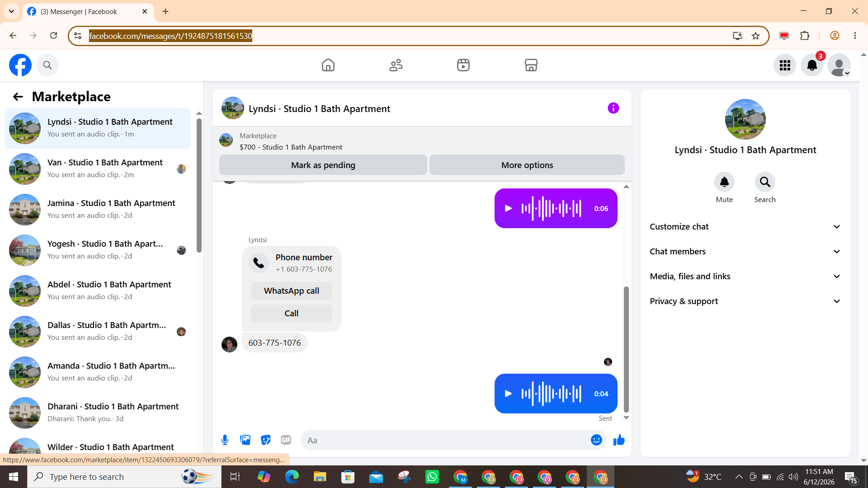Image resolution: width=868 pixels, height=488 pixels.
Task: Play the 0:06 purple audio clip
Action: point(508,208)
